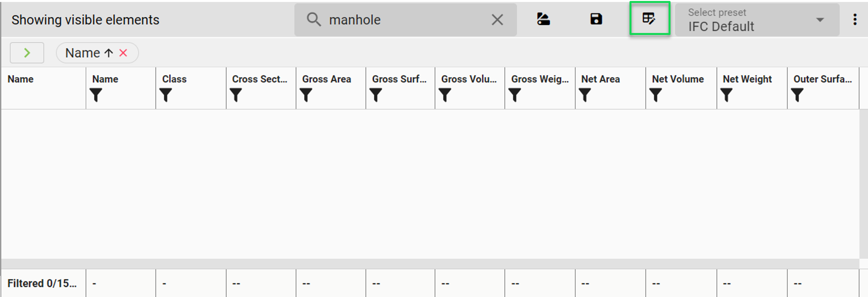Click the edit table columns icon
The image size is (868, 297).
pos(649,19)
